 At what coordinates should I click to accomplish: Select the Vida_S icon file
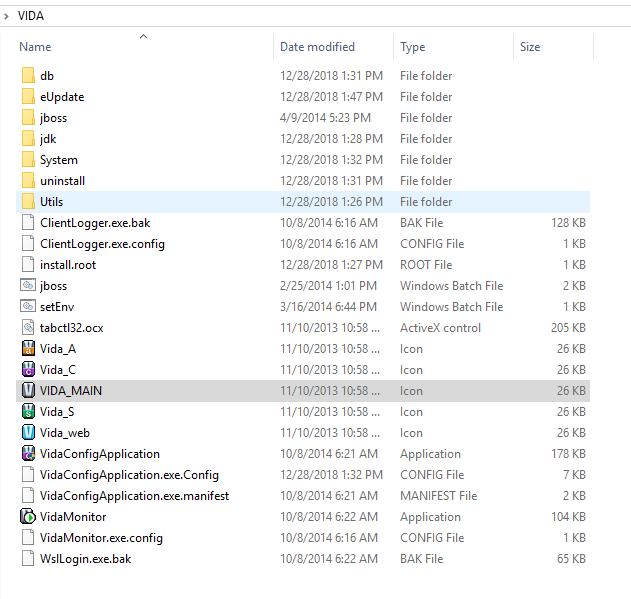click(x=57, y=412)
